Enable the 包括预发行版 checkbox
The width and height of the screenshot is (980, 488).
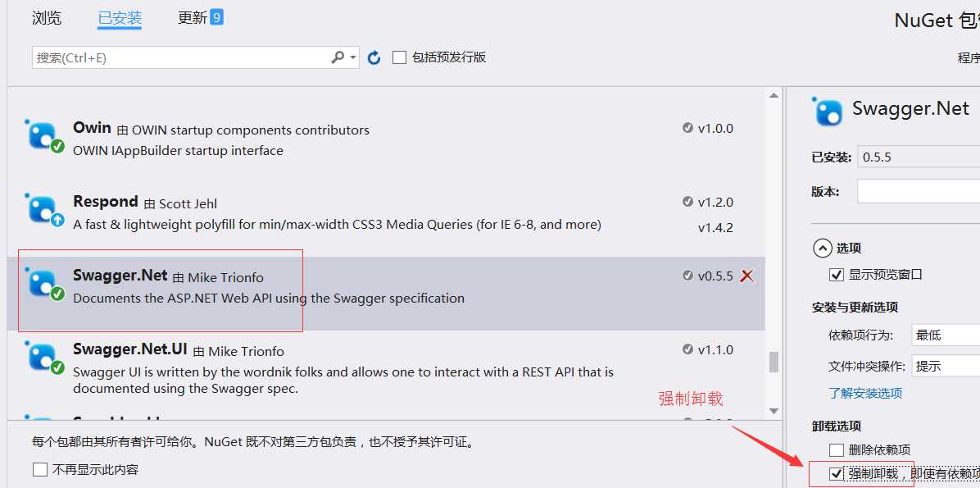click(x=399, y=57)
